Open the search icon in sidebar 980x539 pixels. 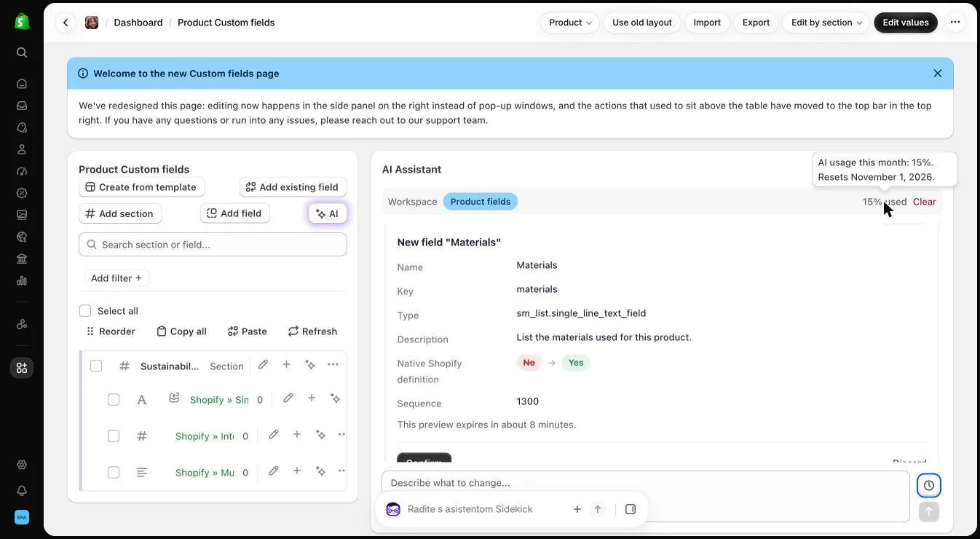[22, 52]
